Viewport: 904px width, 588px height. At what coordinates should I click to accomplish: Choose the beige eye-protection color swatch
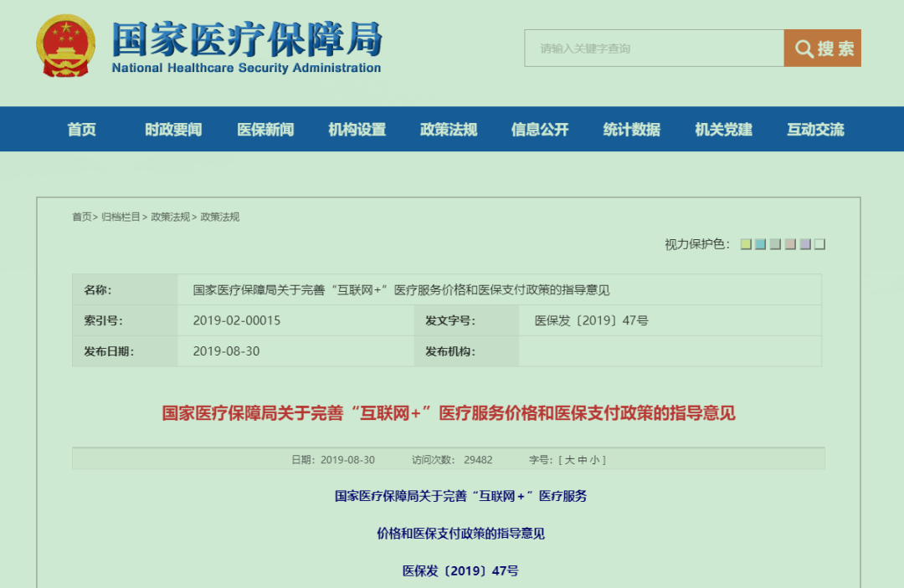[790, 244]
